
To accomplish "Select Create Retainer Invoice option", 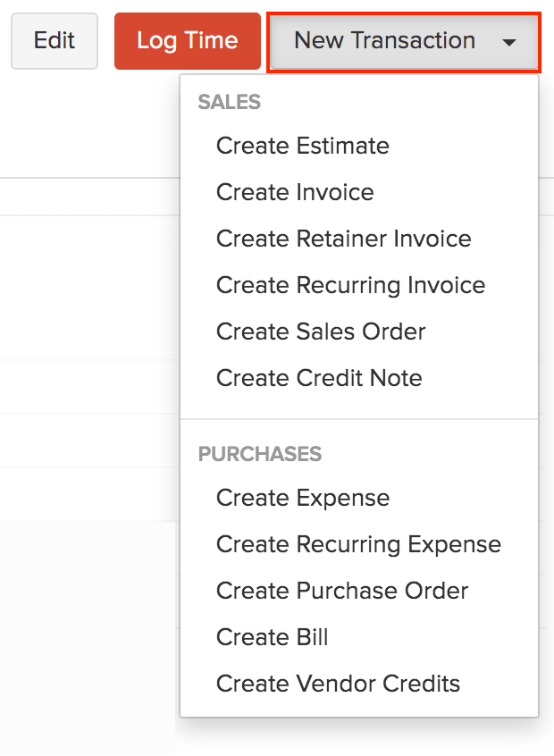I will click(x=343, y=239).
